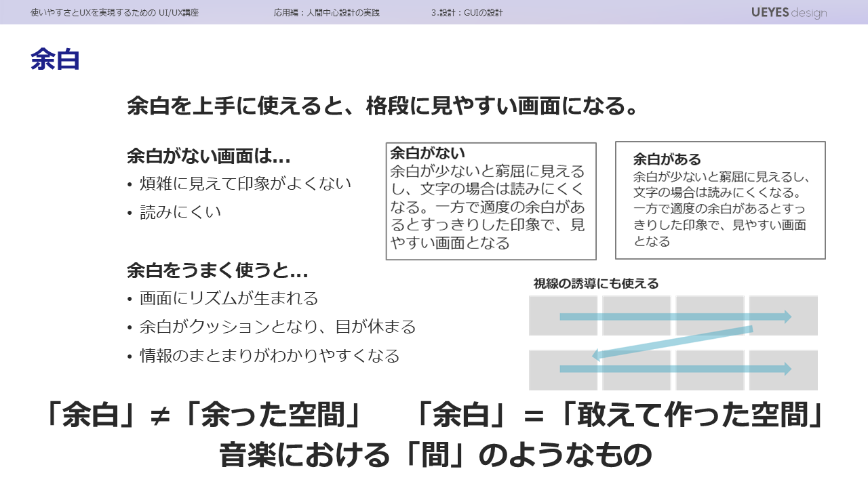Click the diagonal left-pointing blue arrow
This screenshot has width=868, height=488.
click(671, 342)
